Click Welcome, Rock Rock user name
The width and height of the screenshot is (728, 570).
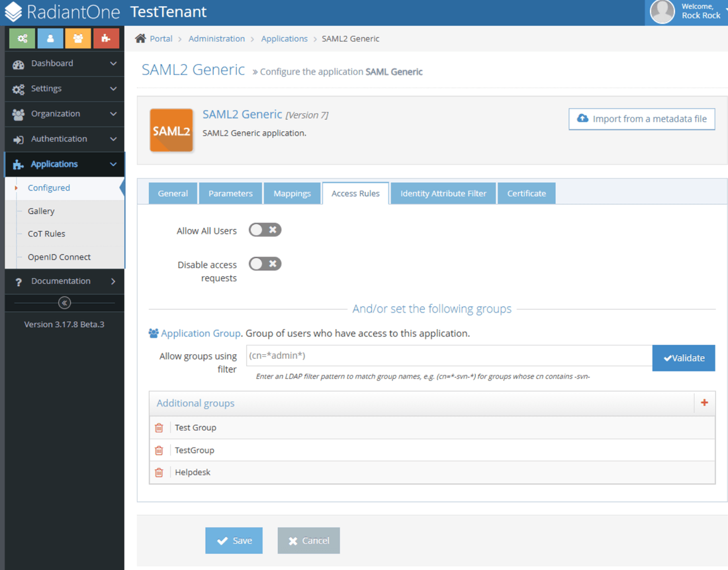coord(701,11)
